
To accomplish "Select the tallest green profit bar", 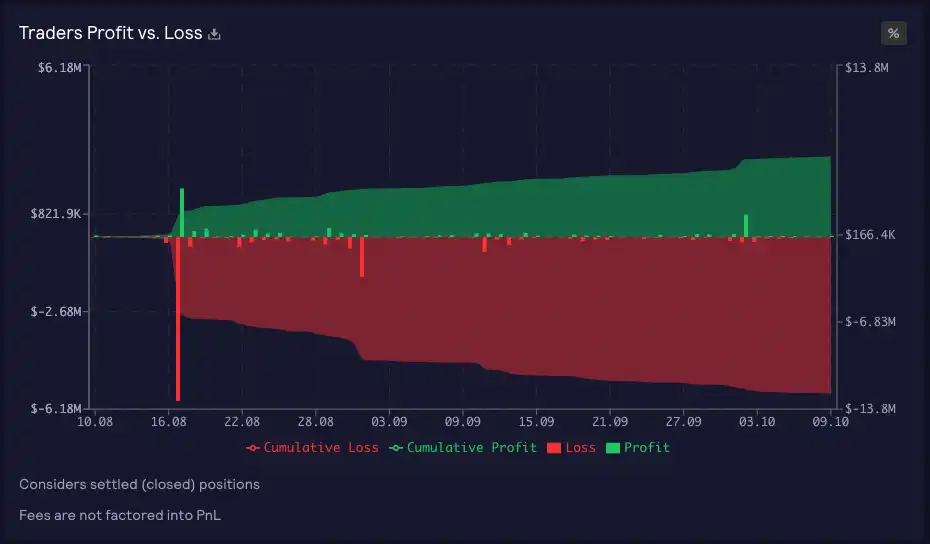I will tap(182, 211).
